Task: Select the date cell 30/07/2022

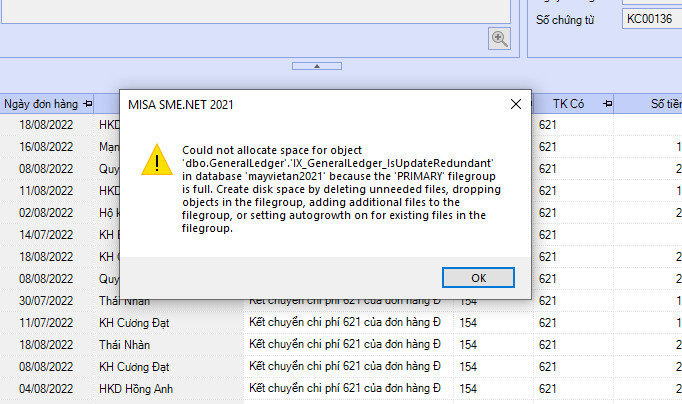Action: coord(46,301)
